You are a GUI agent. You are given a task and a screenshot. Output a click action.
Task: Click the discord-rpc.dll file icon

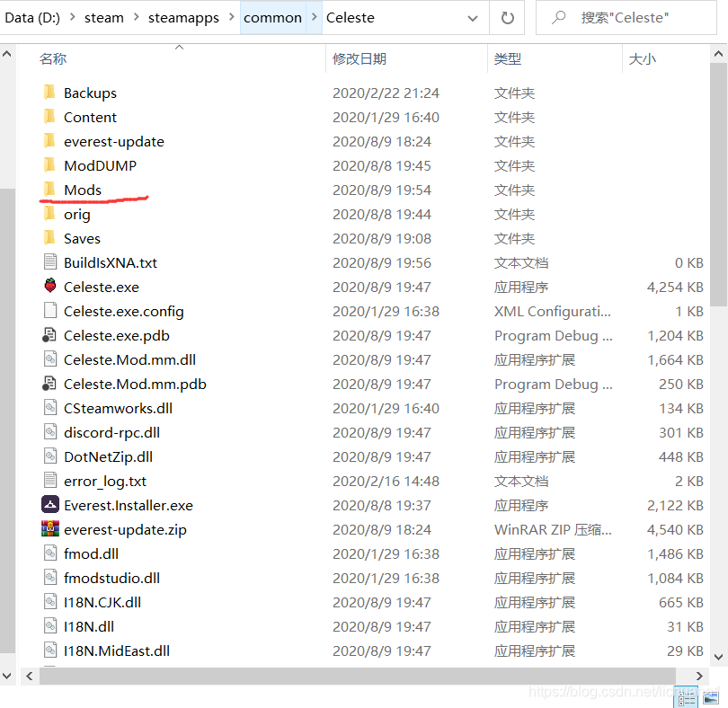pyautogui.click(x=50, y=432)
